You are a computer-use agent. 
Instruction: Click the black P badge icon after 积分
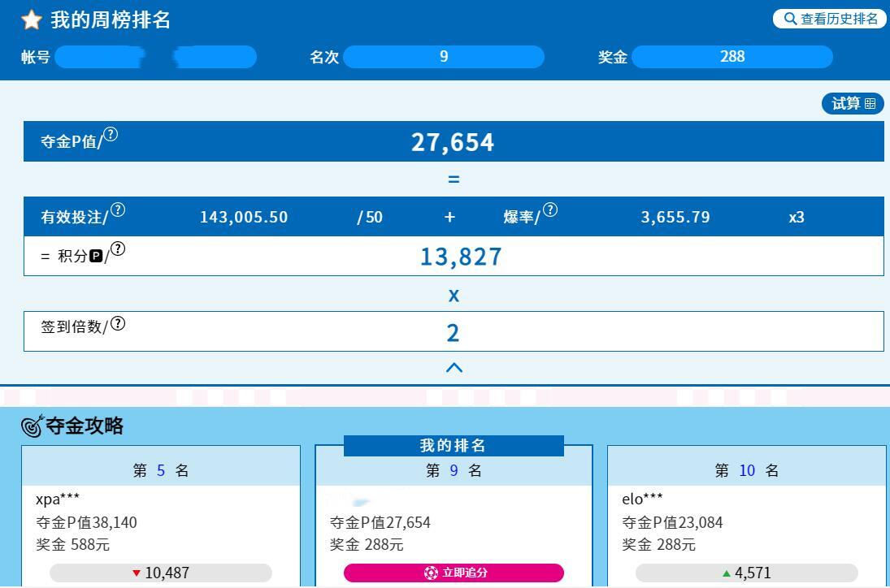(x=96, y=257)
